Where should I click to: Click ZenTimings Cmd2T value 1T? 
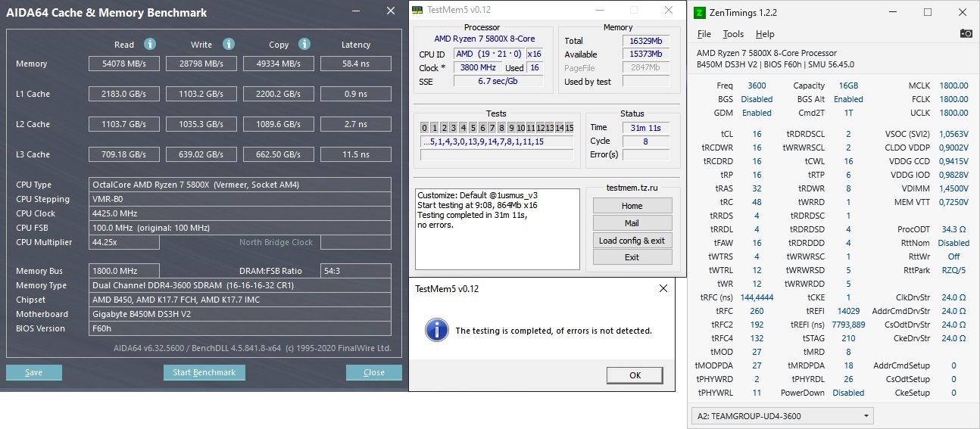click(848, 113)
